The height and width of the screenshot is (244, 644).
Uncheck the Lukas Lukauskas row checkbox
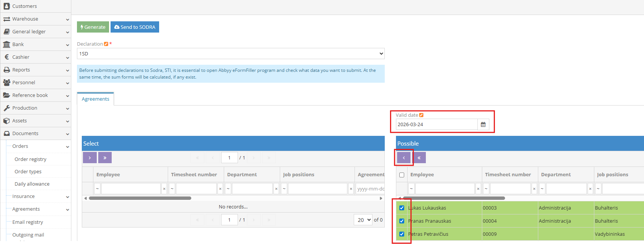tap(402, 208)
